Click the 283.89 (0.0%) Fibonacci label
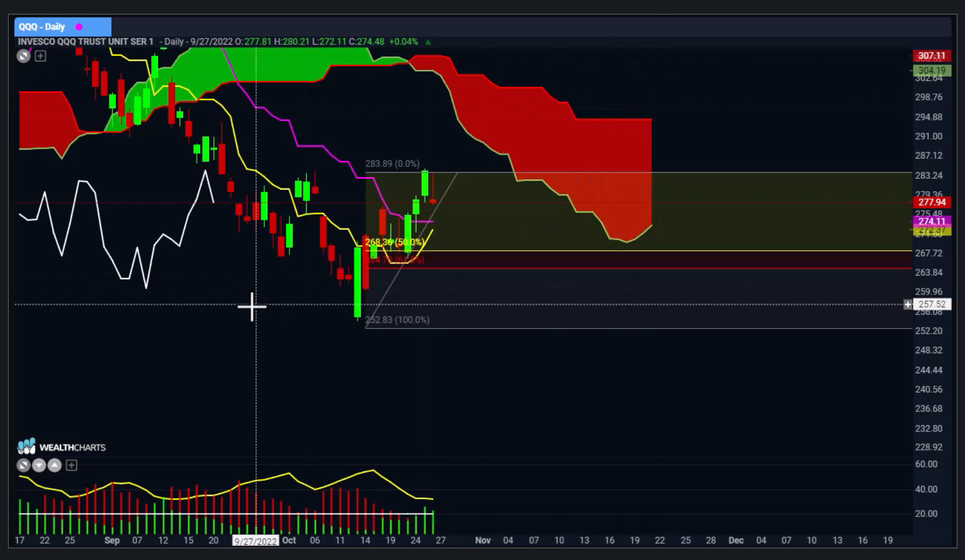The width and height of the screenshot is (965, 560). coord(392,164)
